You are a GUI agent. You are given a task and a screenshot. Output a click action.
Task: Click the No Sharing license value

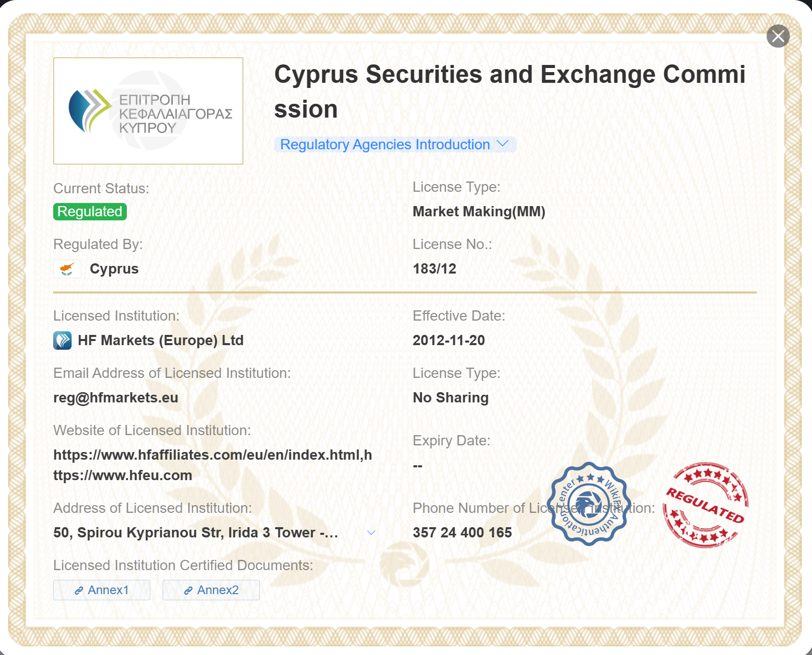coord(450,398)
